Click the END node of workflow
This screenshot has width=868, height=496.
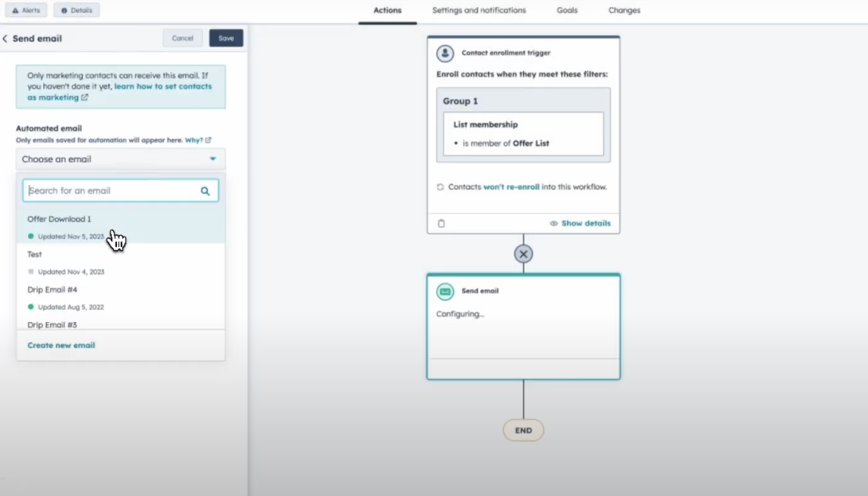point(524,431)
